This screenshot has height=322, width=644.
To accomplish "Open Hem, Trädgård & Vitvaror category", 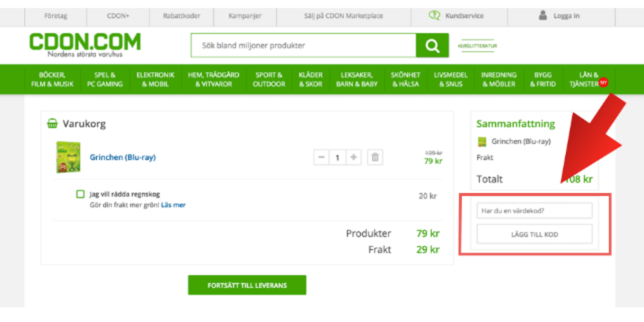I will (214, 80).
